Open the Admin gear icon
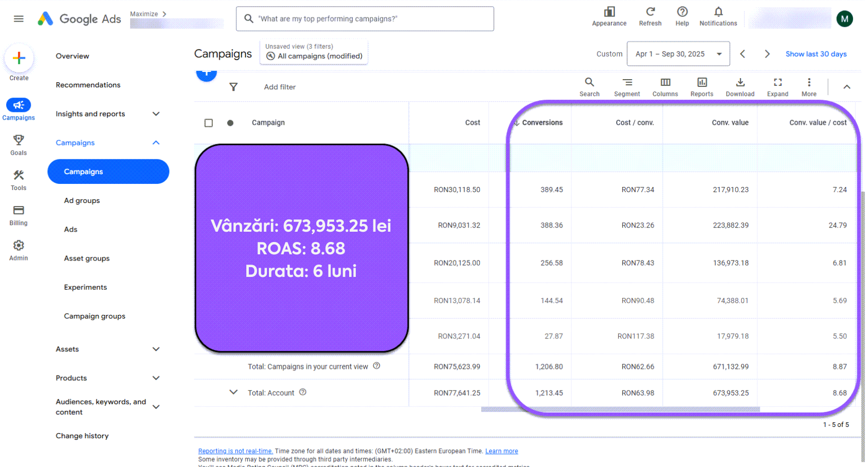This screenshot has height=467, width=868. tap(19, 246)
